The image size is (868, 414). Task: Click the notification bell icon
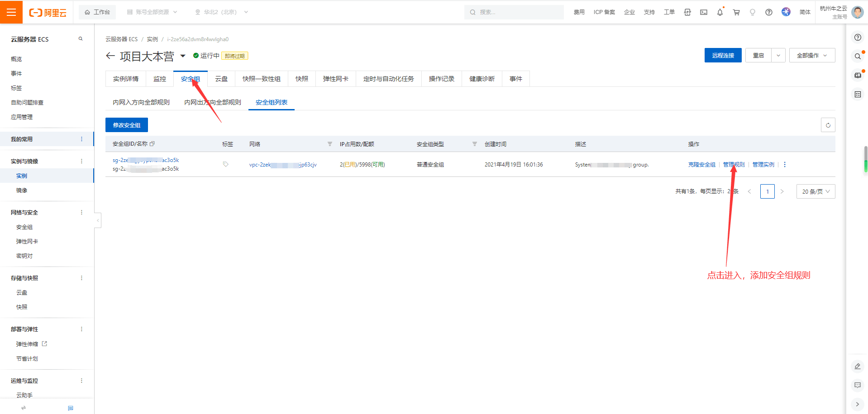tap(720, 12)
